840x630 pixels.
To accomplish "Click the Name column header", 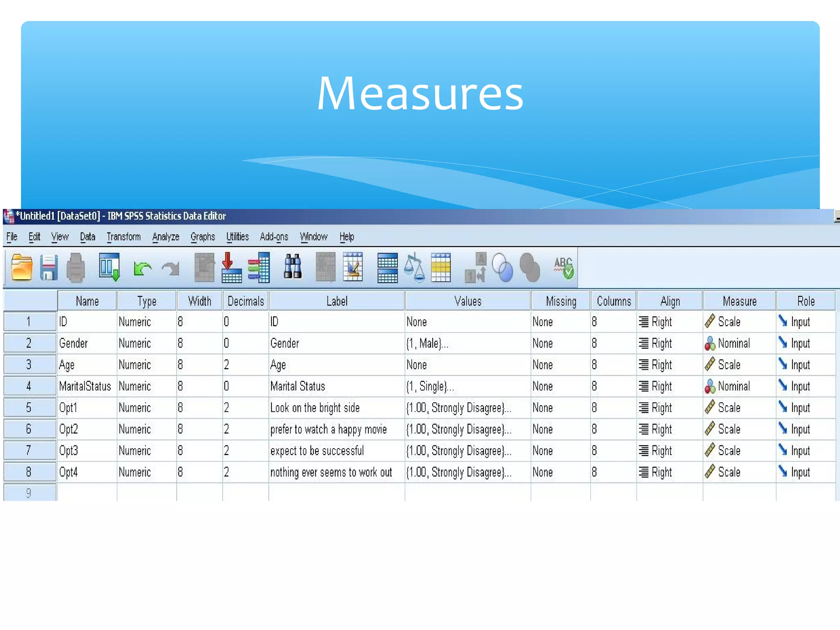I will 87,301.
